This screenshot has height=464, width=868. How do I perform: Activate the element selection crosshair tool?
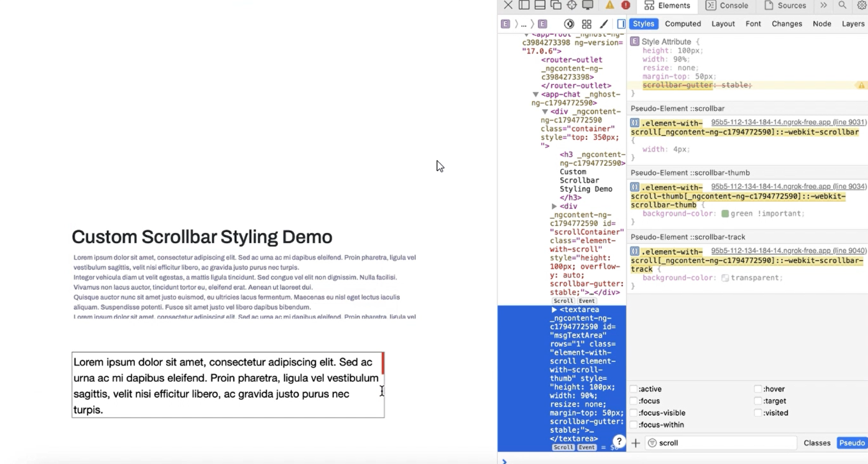click(x=572, y=5)
